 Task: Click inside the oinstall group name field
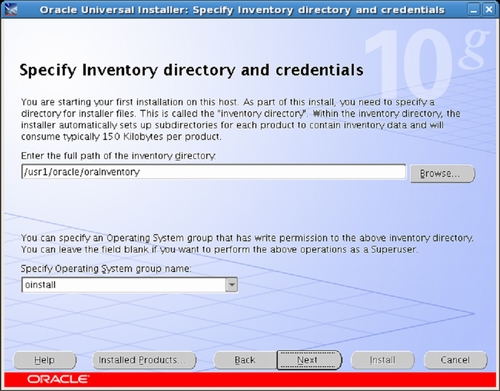123,285
